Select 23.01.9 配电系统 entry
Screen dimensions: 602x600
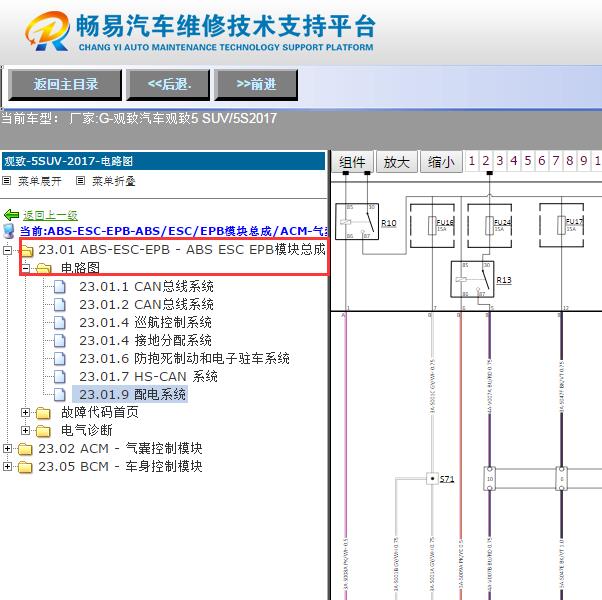click(x=130, y=395)
